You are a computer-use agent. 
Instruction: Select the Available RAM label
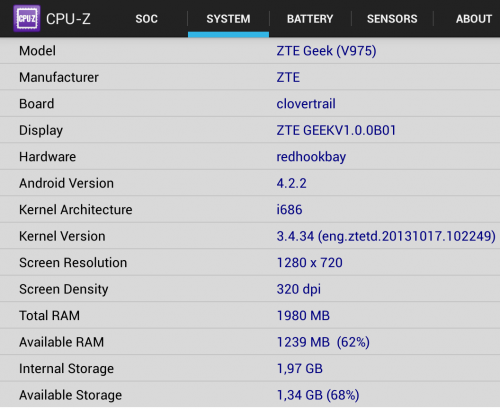61,342
